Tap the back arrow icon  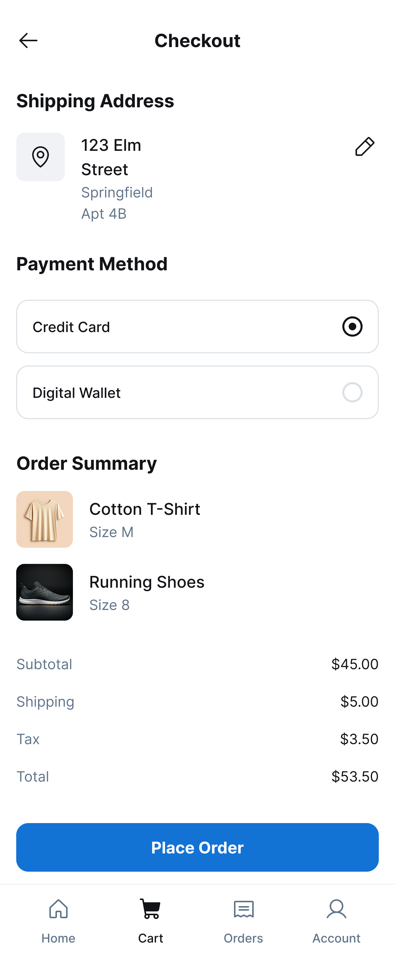pyautogui.click(x=28, y=40)
